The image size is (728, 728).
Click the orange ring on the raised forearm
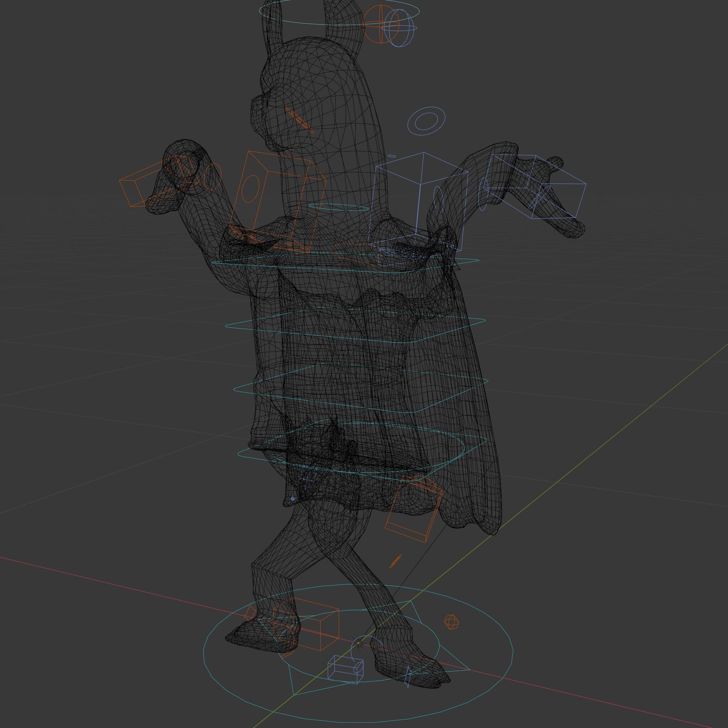coord(212,176)
